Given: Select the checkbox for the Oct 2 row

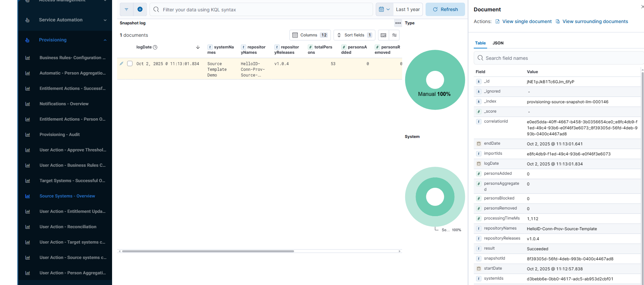Looking at the screenshot, I should (130, 63).
